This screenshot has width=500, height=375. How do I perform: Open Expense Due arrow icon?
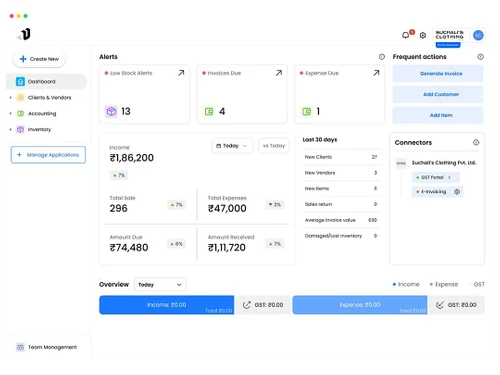(376, 73)
